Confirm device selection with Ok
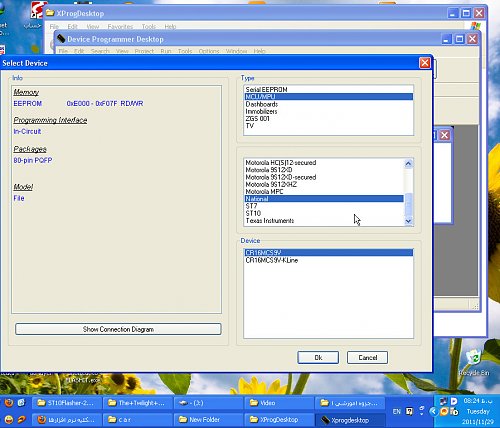500x428 pixels. (318, 357)
